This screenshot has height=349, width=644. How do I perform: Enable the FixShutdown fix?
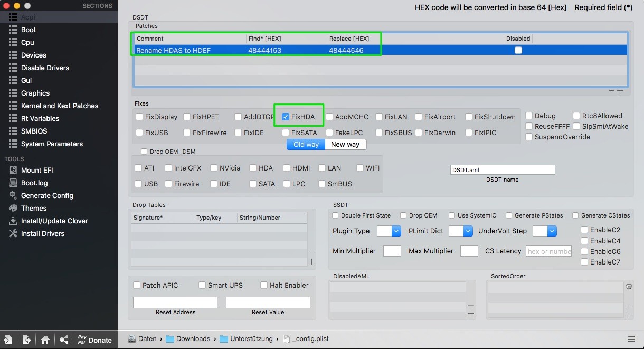coord(469,117)
